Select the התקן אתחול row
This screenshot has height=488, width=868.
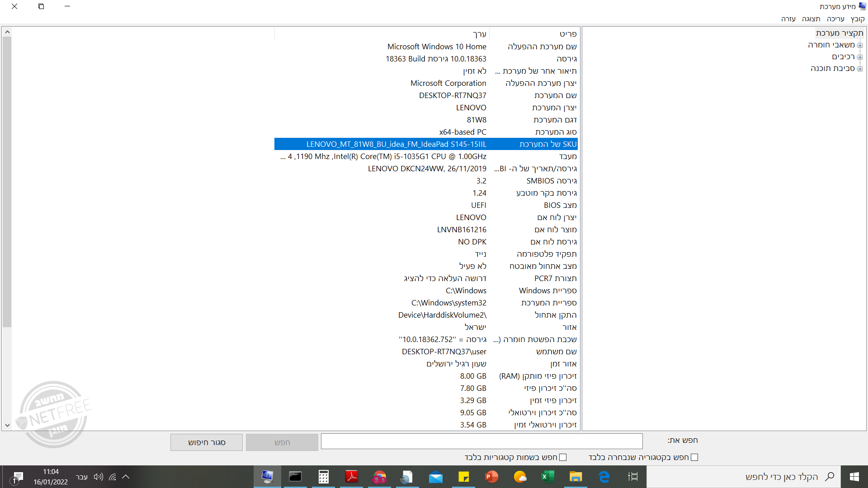(426, 315)
